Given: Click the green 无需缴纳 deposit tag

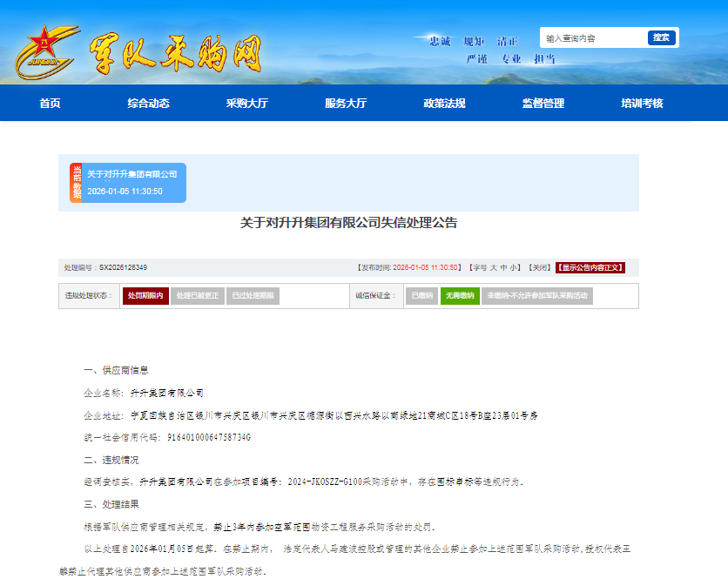Looking at the screenshot, I should (x=459, y=296).
